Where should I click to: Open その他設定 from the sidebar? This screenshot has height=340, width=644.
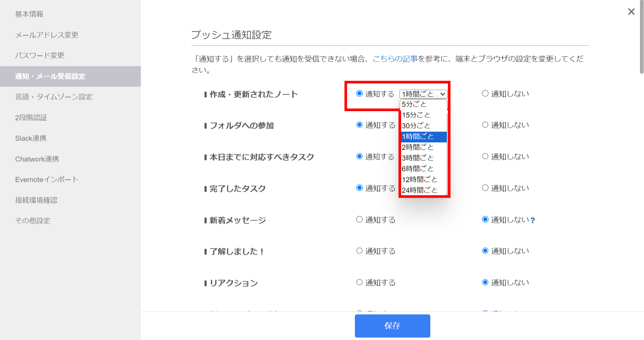click(33, 221)
